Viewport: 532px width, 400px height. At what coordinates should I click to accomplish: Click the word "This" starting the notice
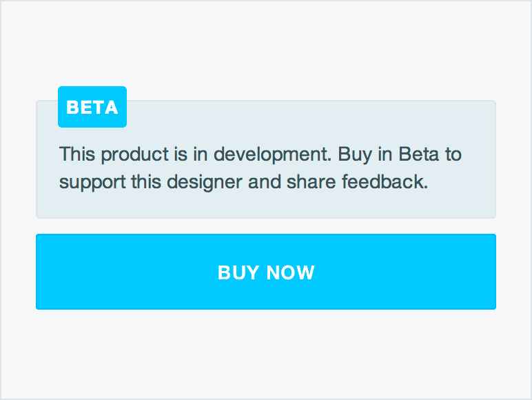(76, 154)
